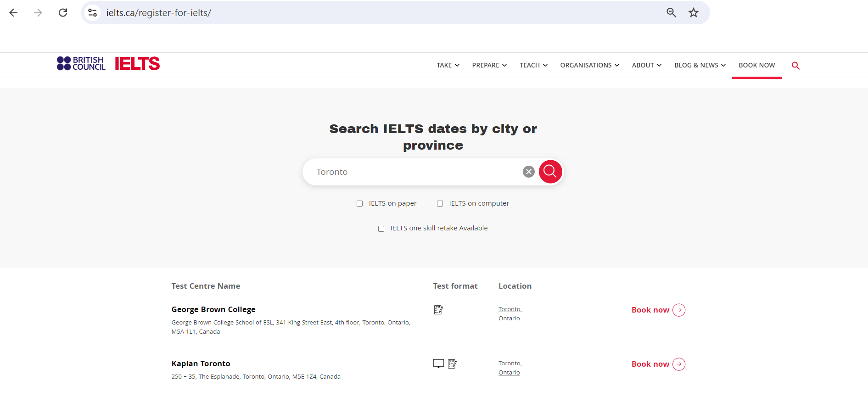Viewport: 868px width, 397px height.
Task: Click arrow circle beside Kaplan Toronto Book now
Action: (679, 364)
